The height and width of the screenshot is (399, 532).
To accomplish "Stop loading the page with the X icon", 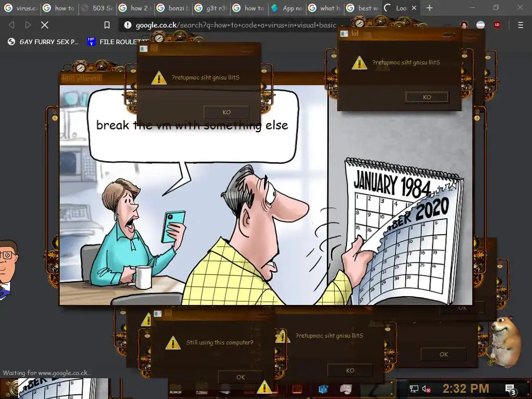I will point(45,25).
